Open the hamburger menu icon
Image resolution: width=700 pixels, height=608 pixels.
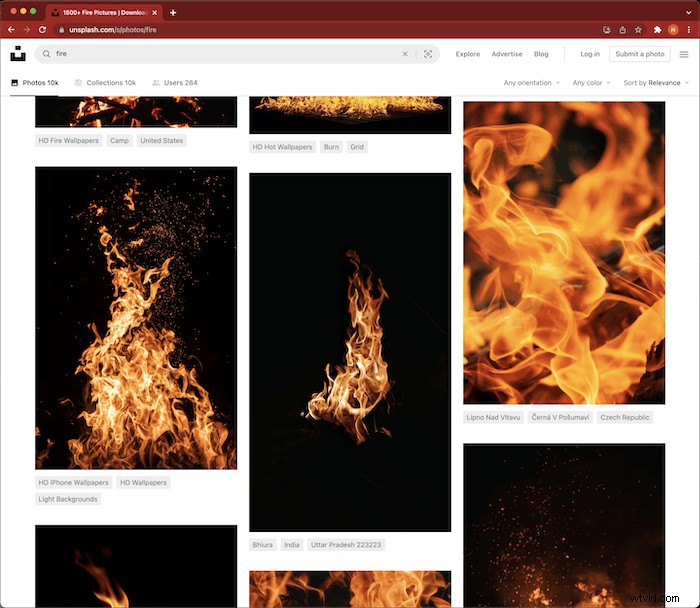684,54
